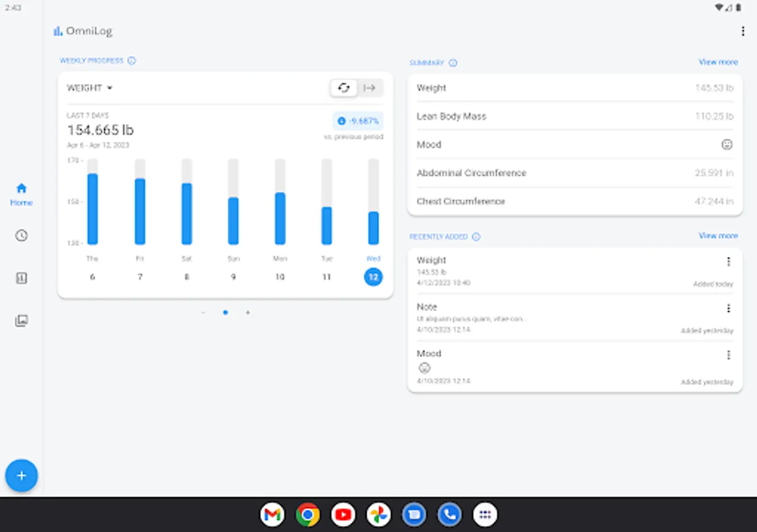Open options menu for recent Mood entry
757x532 pixels.
click(728, 355)
